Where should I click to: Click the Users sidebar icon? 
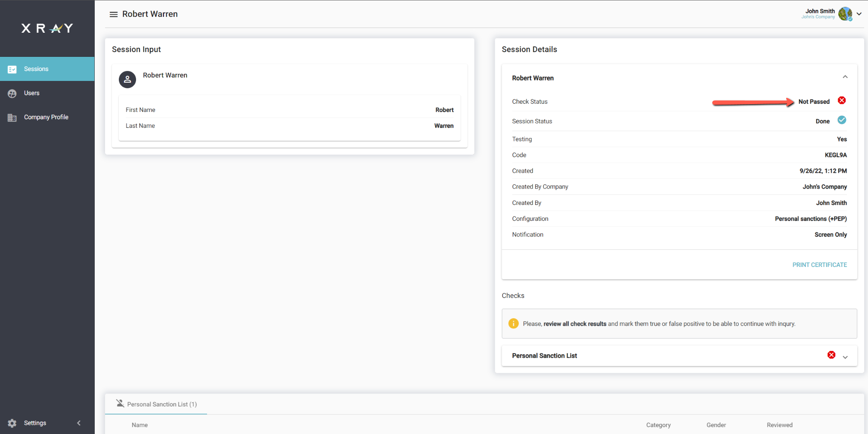point(12,93)
